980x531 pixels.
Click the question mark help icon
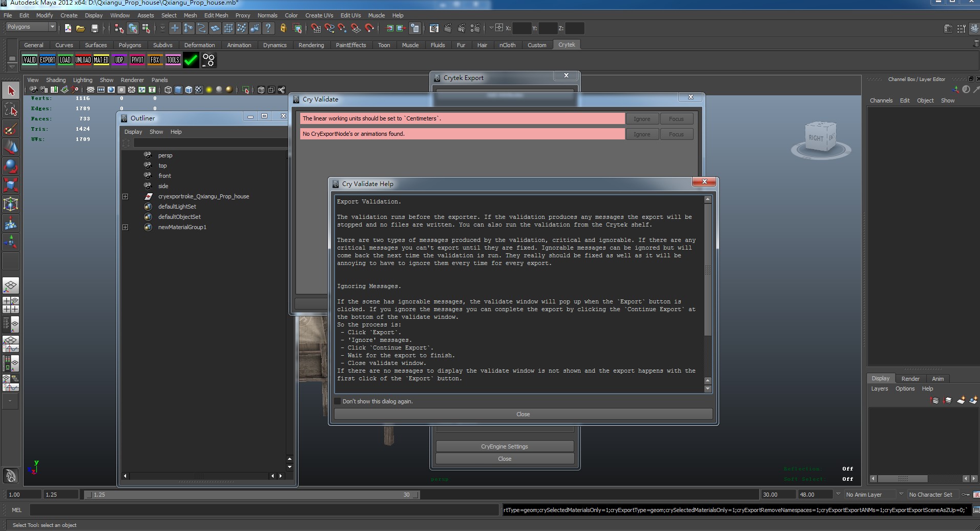click(268, 28)
